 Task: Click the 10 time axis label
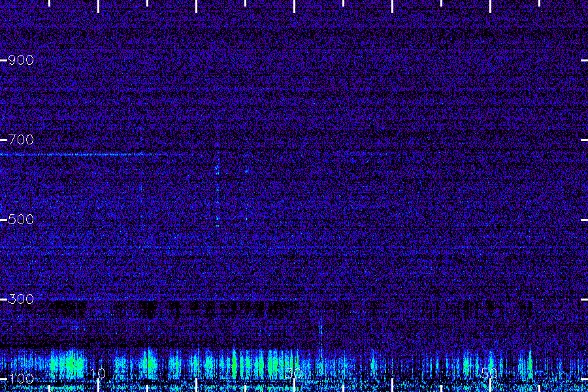click(x=98, y=373)
